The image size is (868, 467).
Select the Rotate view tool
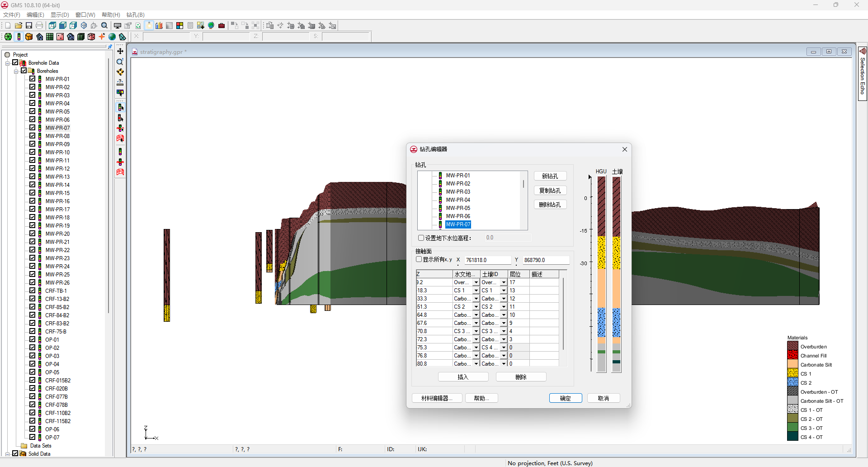(120, 72)
